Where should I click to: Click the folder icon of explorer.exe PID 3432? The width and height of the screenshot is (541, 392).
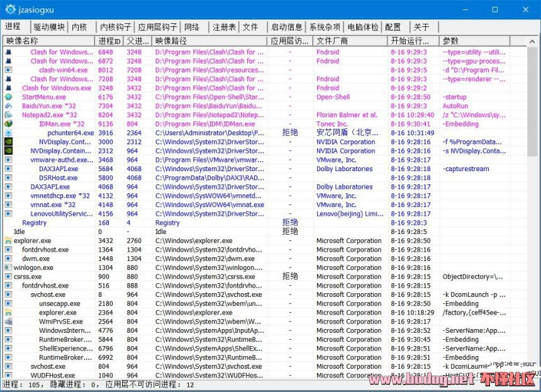(x=8, y=240)
